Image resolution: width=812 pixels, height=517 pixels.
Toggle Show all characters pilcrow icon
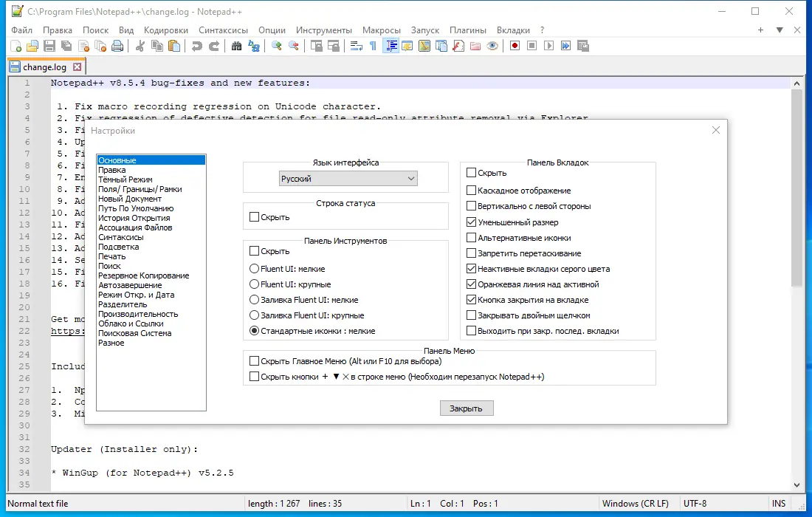click(x=373, y=46)
